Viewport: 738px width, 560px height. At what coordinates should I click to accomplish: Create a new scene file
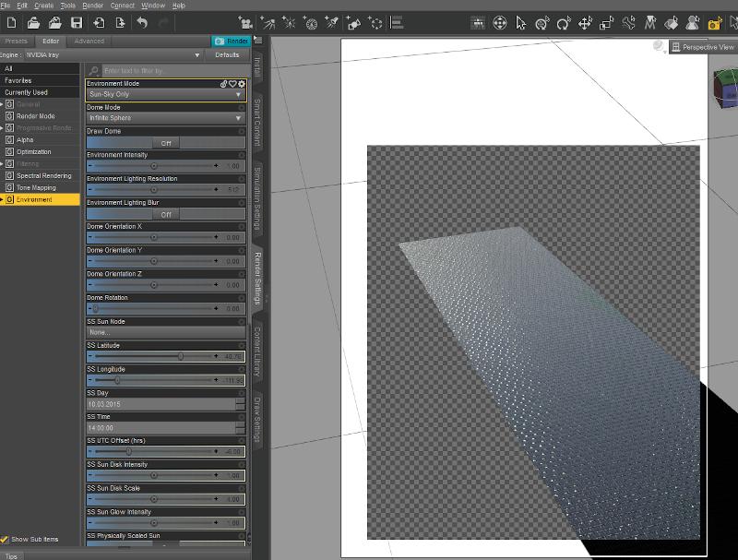coord(12,22)
